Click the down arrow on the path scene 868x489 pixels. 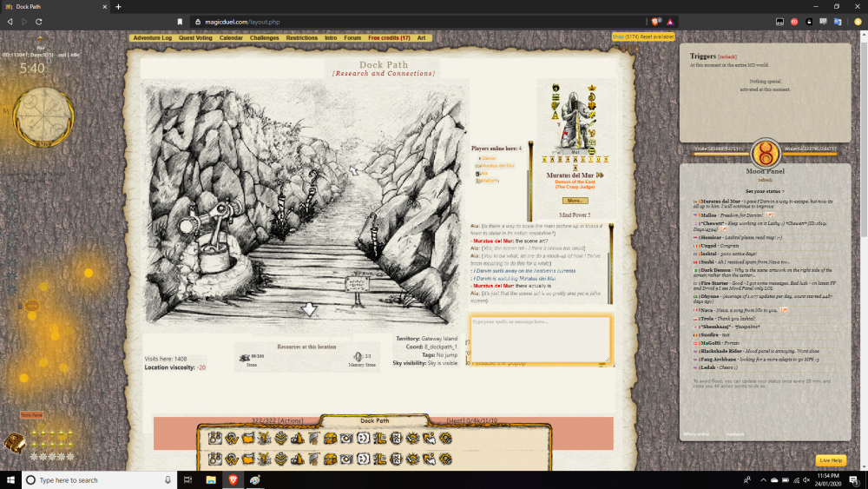click(309, 309)
